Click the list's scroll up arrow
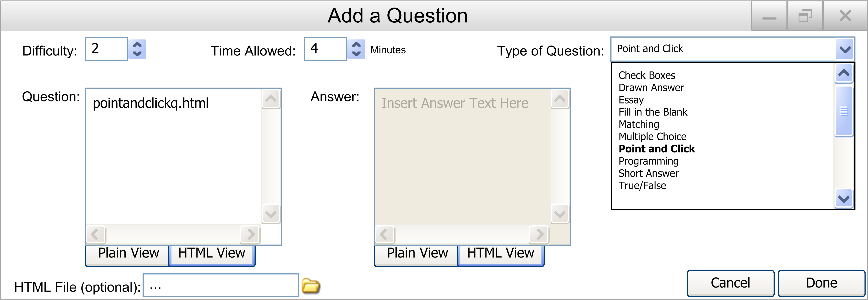This screenshot has height=300, width=868. [x=844, y=73]
